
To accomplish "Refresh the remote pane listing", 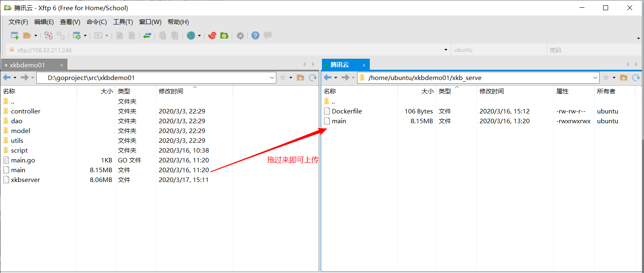I will 636,78.
